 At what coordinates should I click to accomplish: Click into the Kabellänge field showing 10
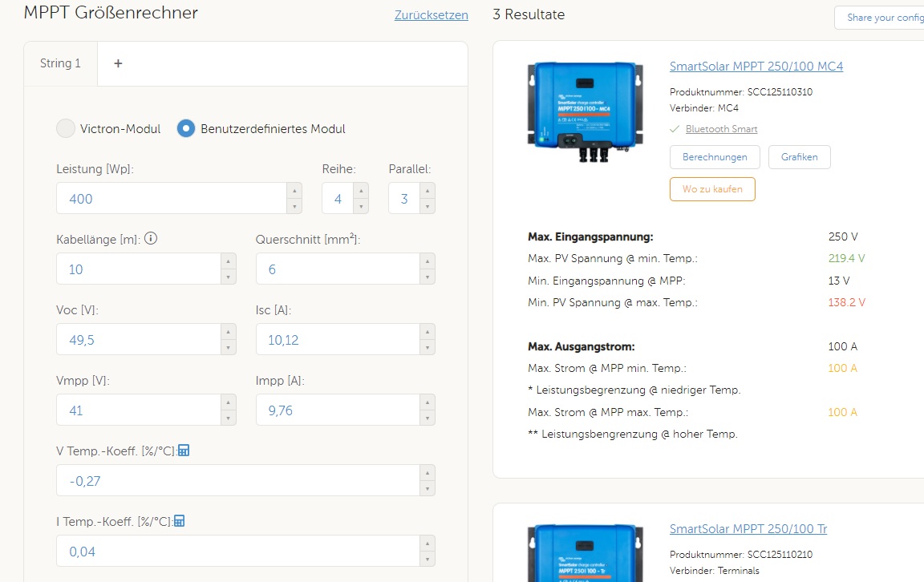(139, 269)
